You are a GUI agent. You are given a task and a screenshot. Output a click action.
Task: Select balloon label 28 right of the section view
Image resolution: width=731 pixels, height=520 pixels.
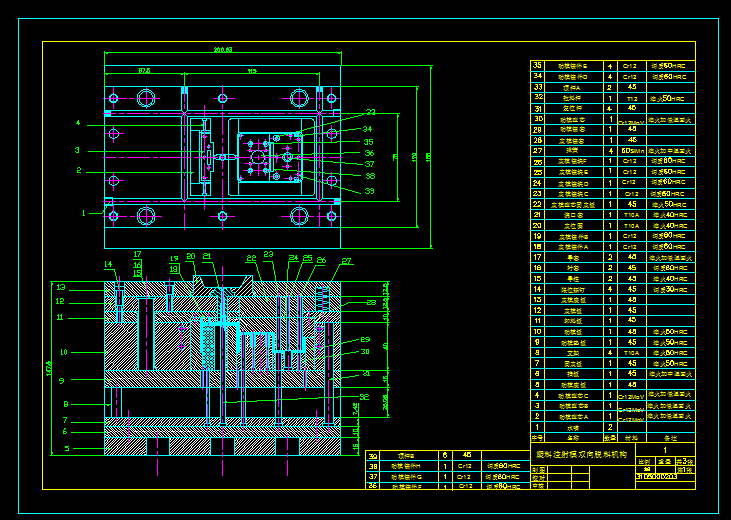click(x=371, y=302)
